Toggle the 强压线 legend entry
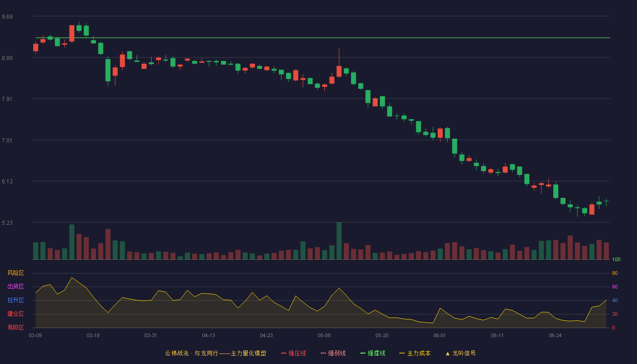 [293, 353]
